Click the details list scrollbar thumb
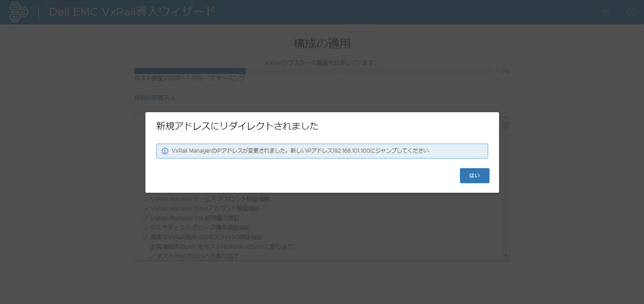Screen dimensions: 644x304 (x=506, y=125)
